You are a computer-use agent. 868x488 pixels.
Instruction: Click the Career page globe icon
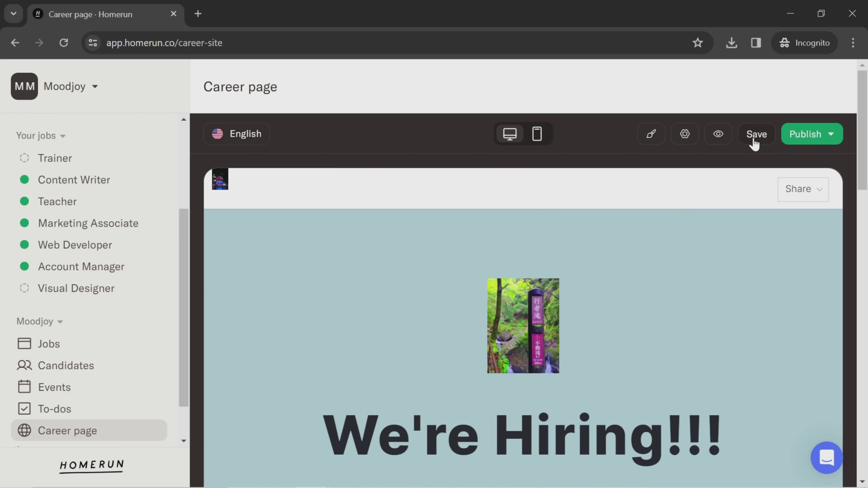23,430
